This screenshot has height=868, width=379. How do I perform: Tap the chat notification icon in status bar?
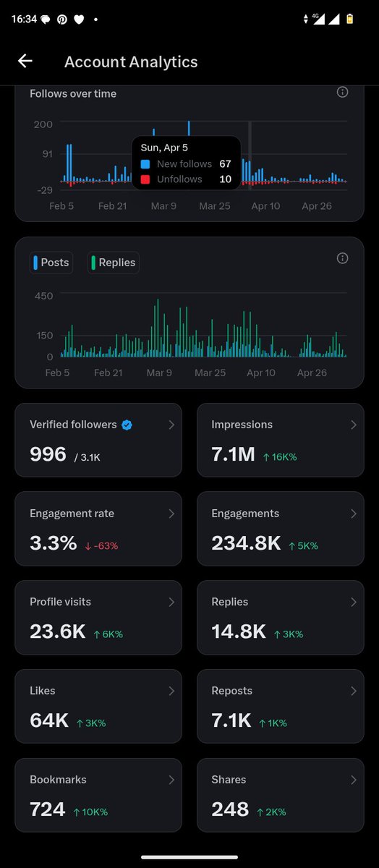[x=45, y=20]
